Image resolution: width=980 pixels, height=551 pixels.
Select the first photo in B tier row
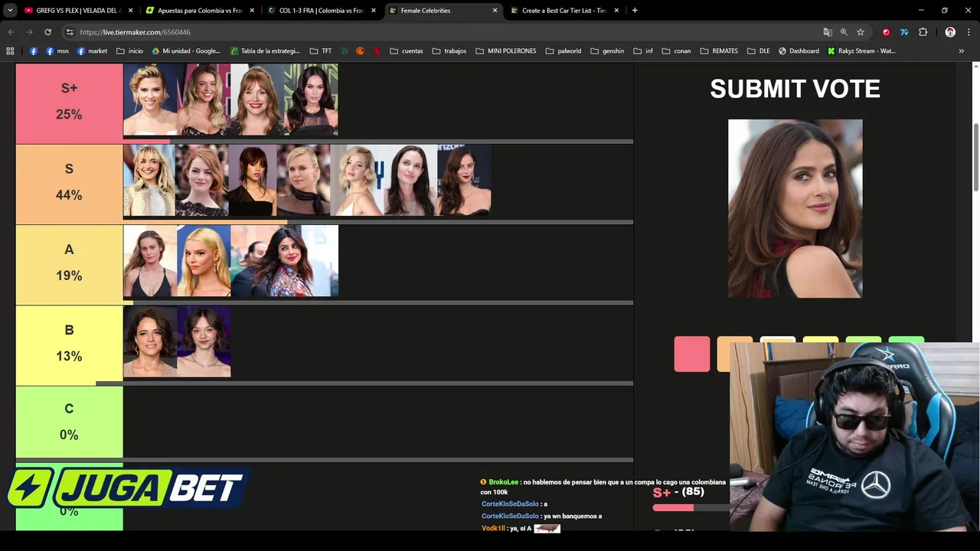pyautogui.click(x=150, y=341)
